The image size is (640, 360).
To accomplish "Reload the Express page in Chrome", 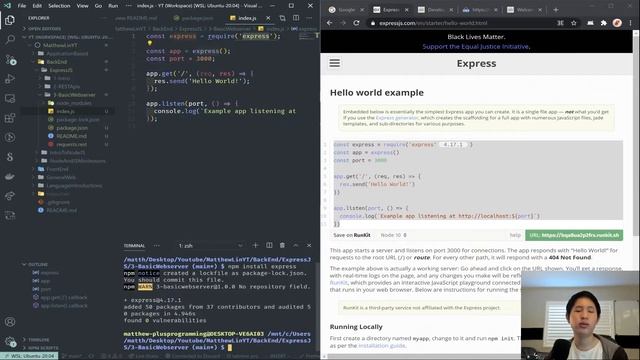I will [356, 23].
